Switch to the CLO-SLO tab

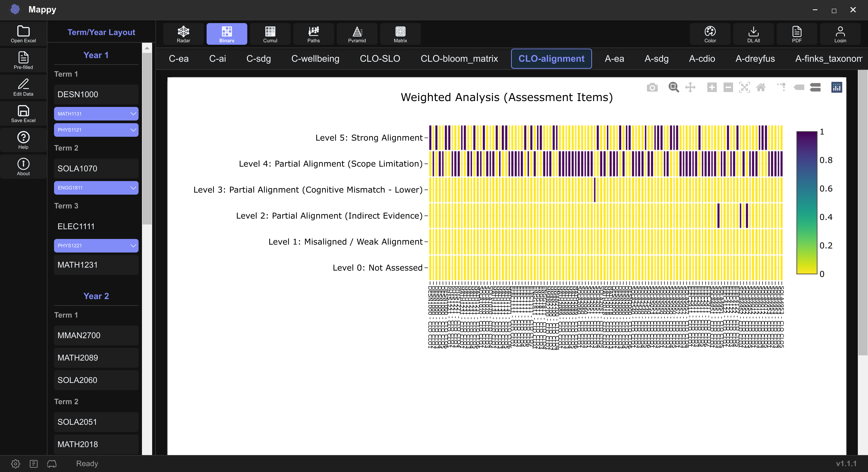(380, 59)
